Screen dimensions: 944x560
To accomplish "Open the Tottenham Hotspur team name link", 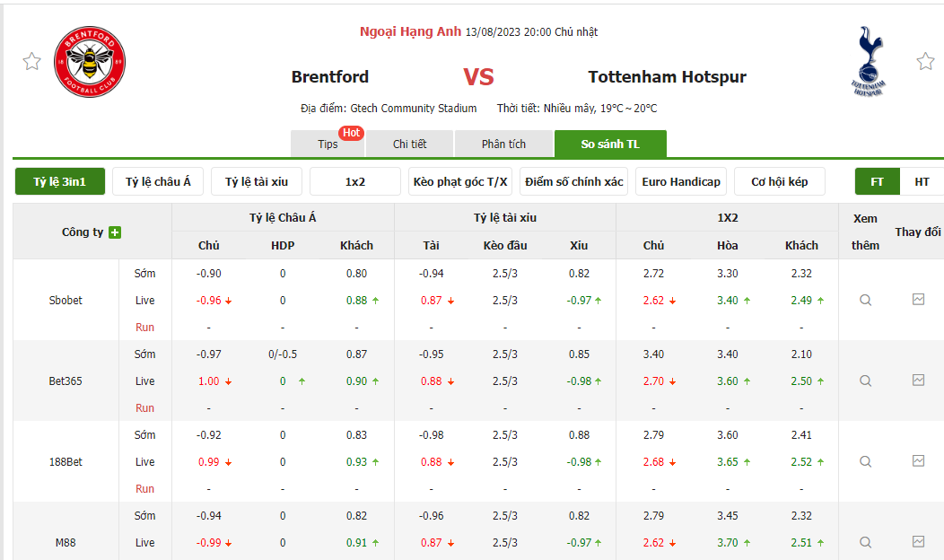I will [667, 76].
